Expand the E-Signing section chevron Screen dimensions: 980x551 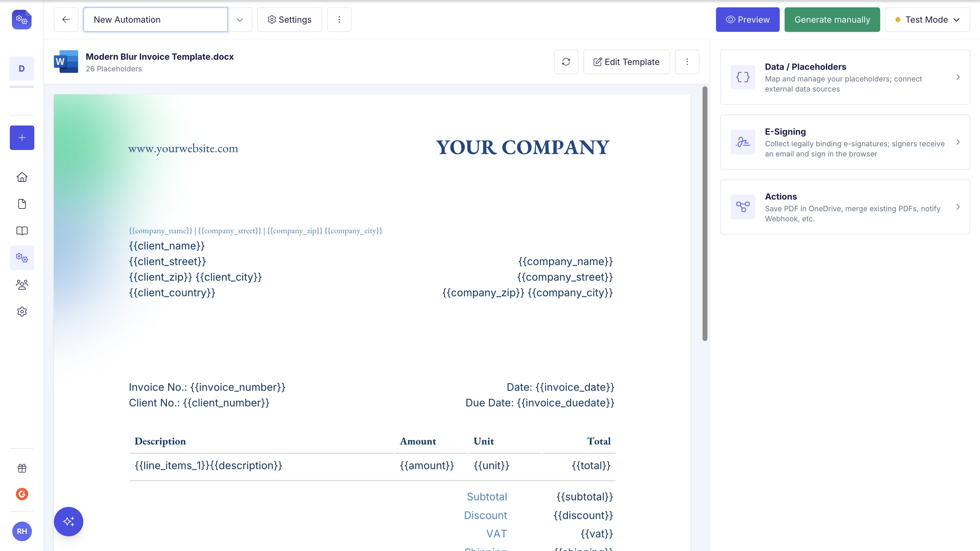958,142
